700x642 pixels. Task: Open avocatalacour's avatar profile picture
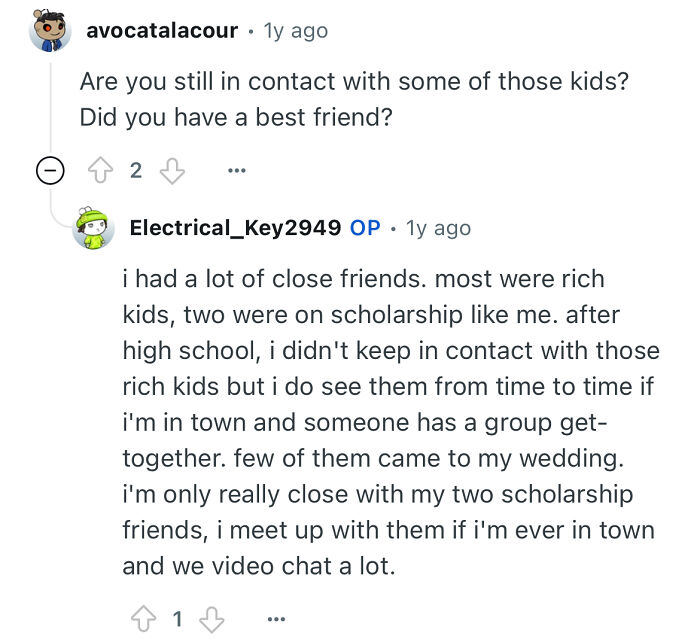(49, 30)
